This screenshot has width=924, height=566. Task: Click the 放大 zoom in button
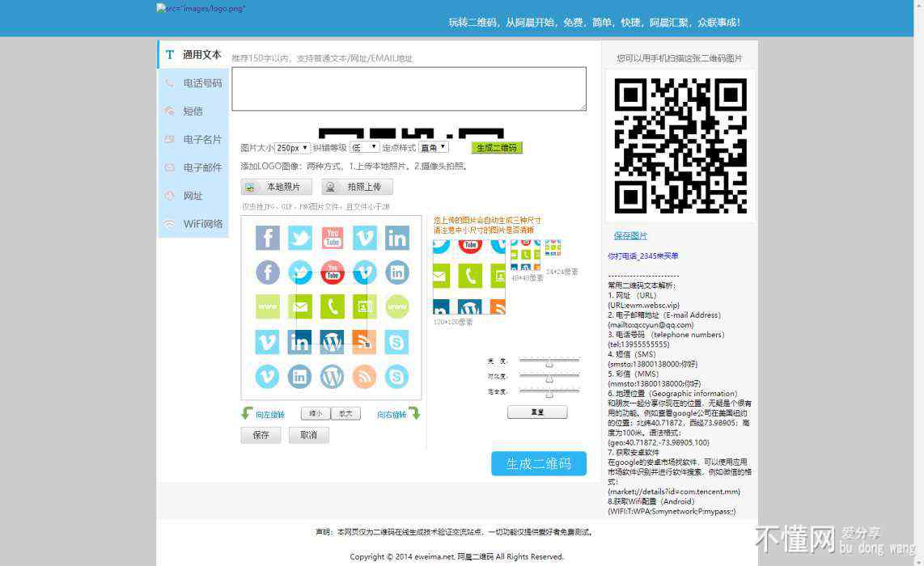click(x=346, y=413)
